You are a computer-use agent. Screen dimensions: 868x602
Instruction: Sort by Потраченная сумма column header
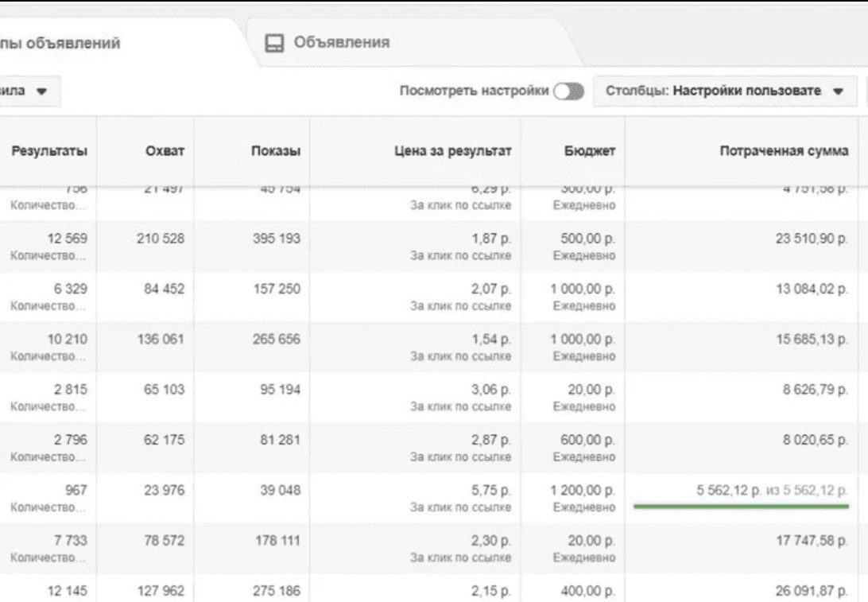pyautogui.click(x=784, y=151)
